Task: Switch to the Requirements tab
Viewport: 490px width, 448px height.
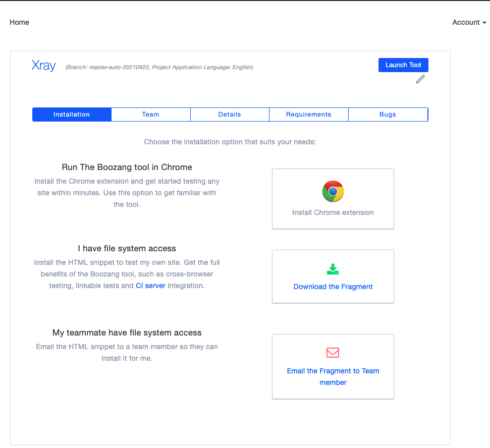Action: coord(309,115)
